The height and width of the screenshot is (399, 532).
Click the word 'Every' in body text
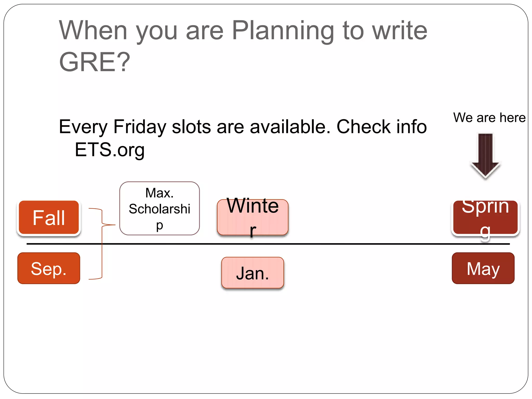pyautogui.click(x=83, y=127)
